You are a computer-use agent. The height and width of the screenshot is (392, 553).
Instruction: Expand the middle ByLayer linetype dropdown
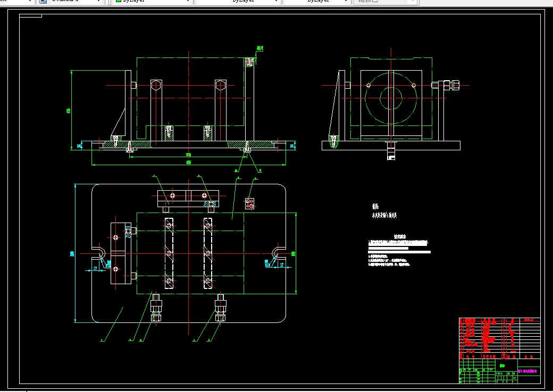pos(276,2)
